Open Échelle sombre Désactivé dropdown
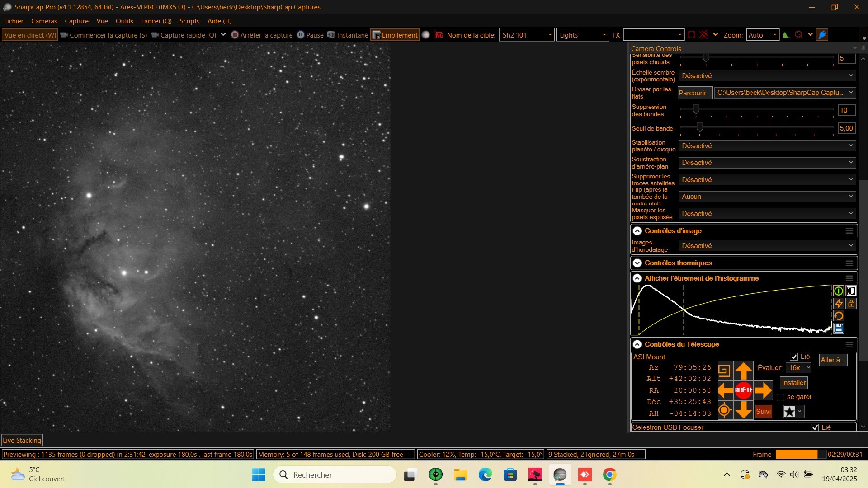 pyautogui.click(x=767, y=76)
